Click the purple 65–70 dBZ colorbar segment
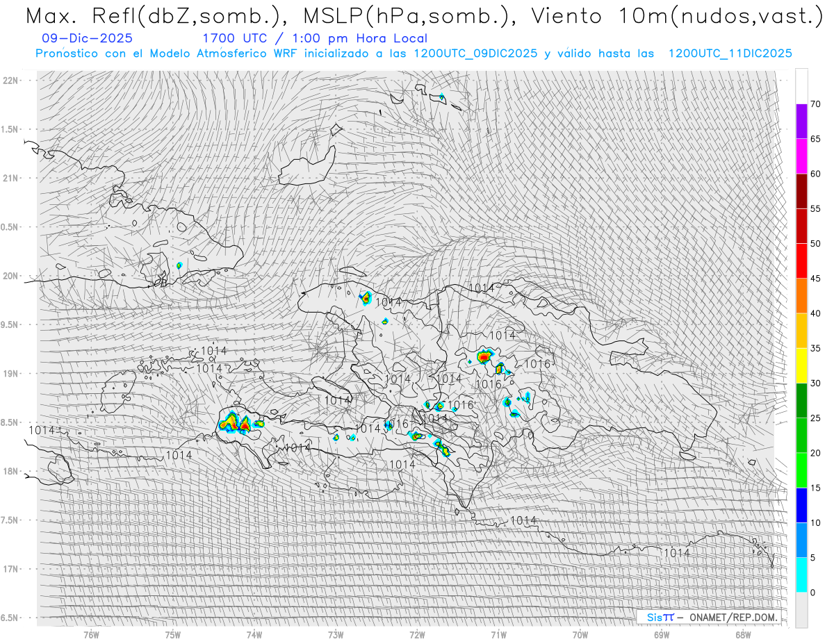Screen dimensions: 834x644 [x=801, y=122]
